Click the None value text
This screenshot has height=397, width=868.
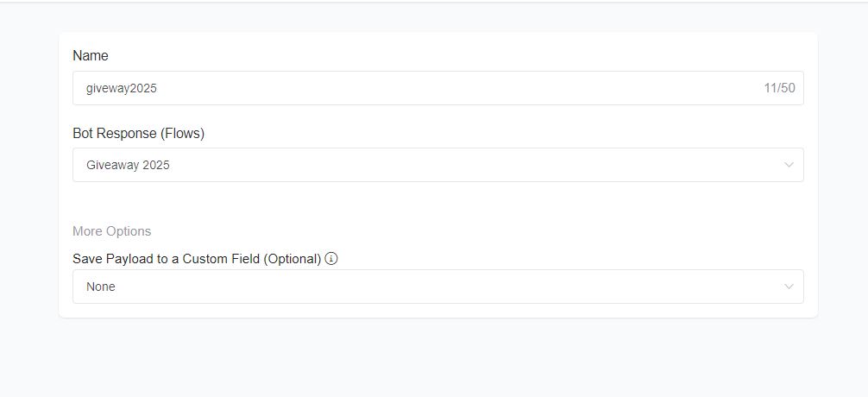[x=101, y=287]
